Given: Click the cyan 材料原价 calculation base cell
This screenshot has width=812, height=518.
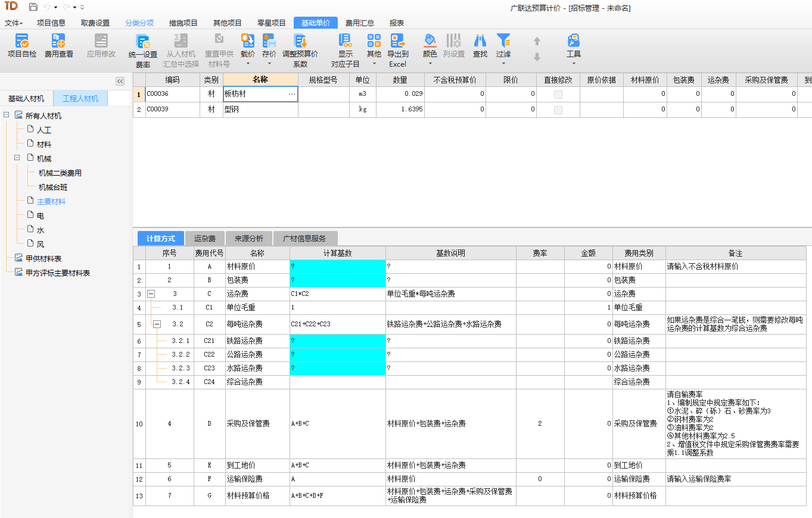Looking at the screenshot, I should [337, 267].
